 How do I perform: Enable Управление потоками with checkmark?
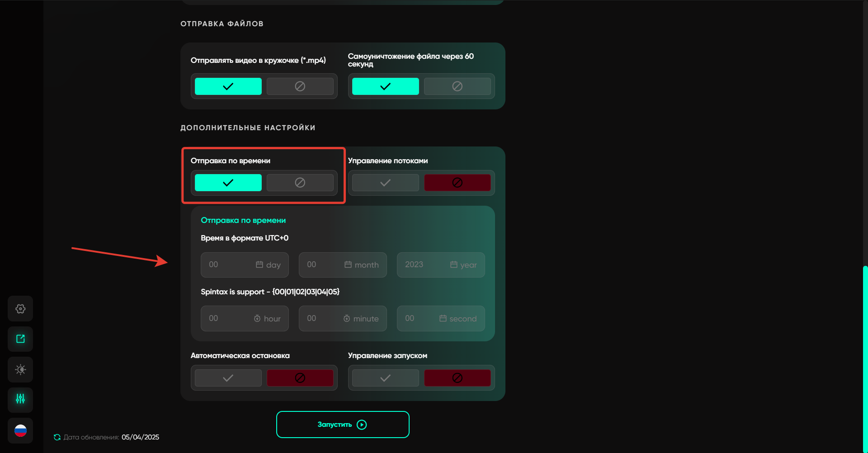tap(385, 183)
